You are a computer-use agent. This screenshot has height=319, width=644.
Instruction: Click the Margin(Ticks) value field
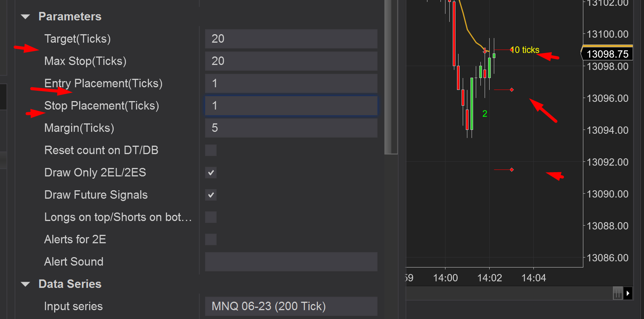tap(291, 128)
